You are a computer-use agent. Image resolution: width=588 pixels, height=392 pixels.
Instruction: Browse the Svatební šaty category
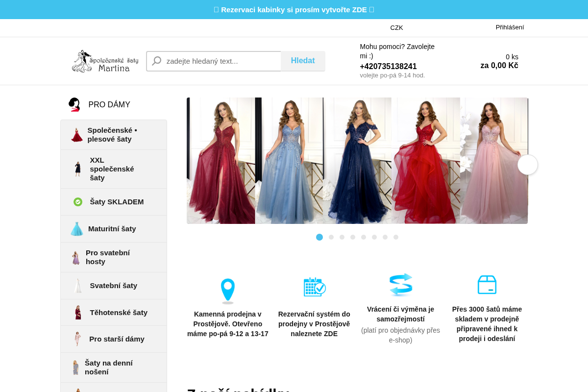click(114, 286)
